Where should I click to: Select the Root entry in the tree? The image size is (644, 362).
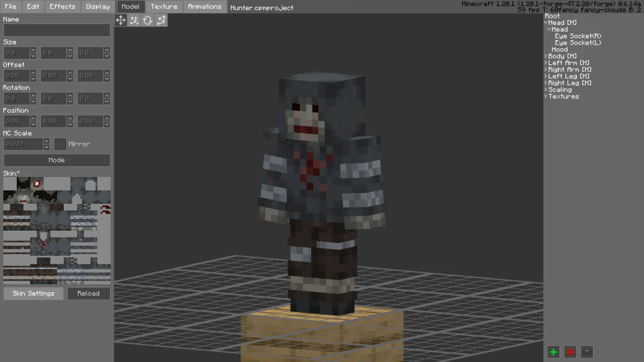pos(552,16)
